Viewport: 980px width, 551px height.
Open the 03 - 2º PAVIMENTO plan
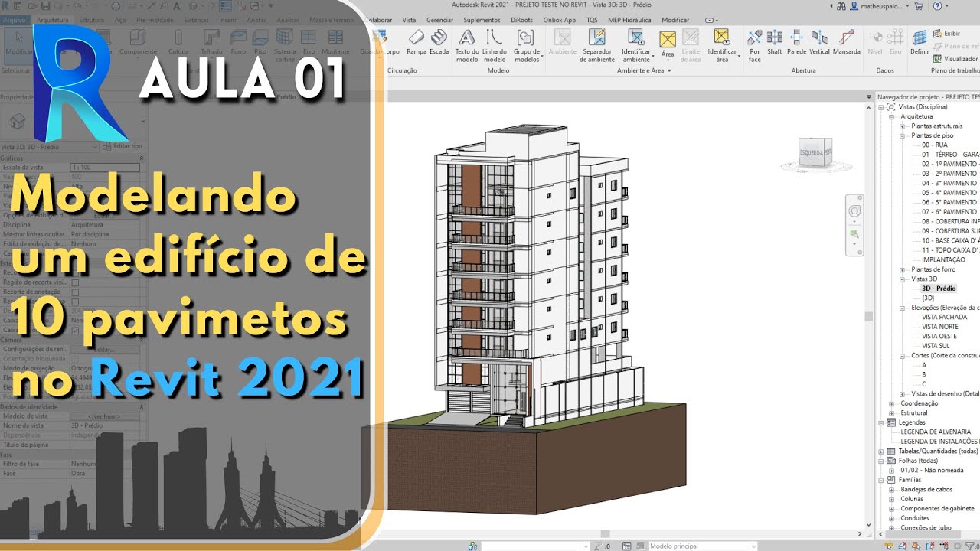949,174
